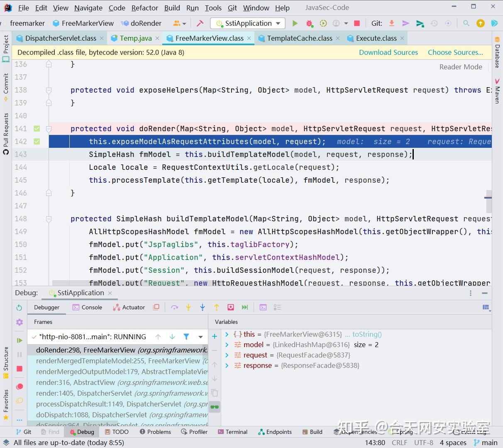Click Choose Sources link

click(455, 52)
